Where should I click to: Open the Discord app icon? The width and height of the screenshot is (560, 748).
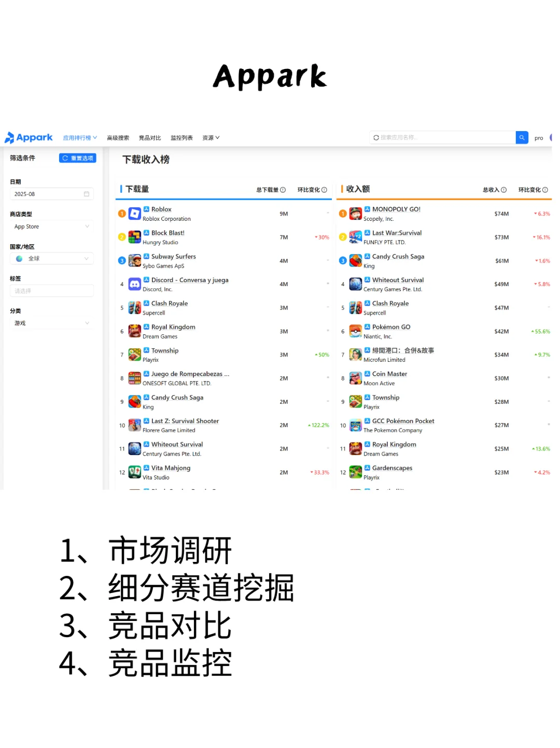[x=135, y=284]
